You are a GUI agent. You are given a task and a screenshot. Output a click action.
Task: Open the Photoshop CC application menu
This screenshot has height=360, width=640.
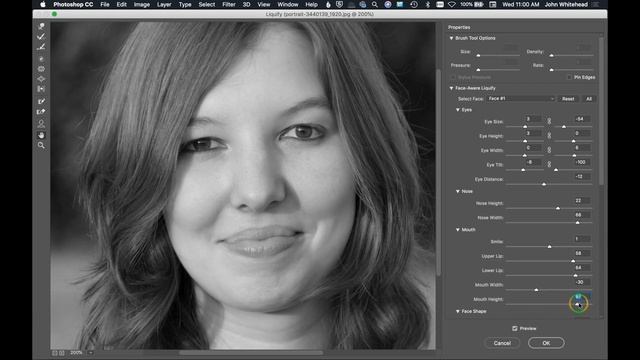point(73,4)
